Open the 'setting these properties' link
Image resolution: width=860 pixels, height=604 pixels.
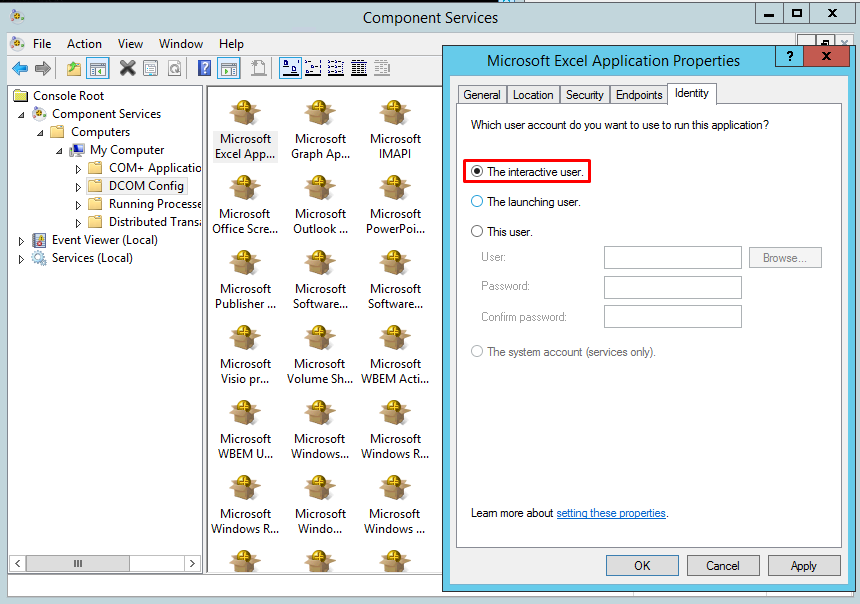click(611, 513)
